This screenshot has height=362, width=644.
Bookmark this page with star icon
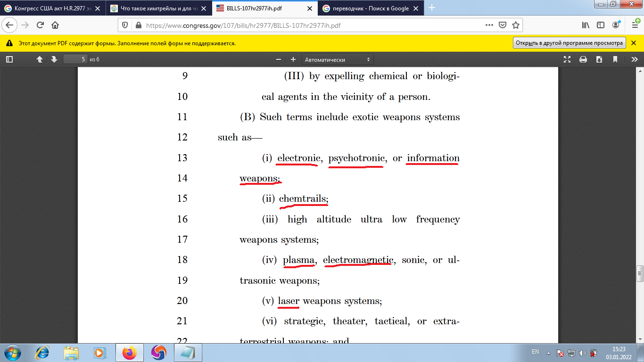click(x=516, y=25)
